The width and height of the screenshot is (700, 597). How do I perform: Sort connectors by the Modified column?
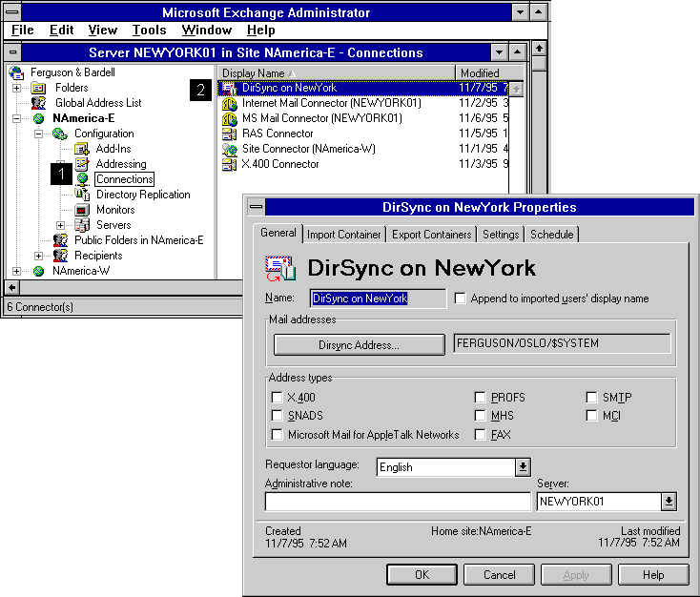click(x=489, y=72)
